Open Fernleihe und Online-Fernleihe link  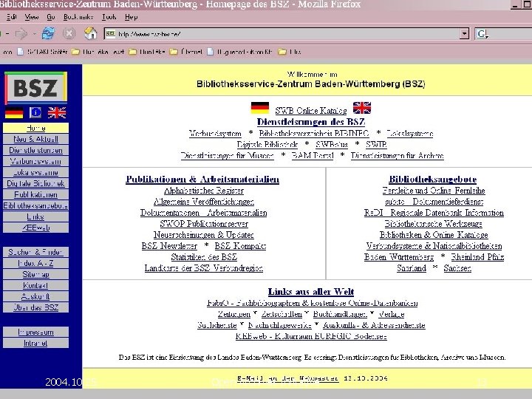click(x=434, y=191)
